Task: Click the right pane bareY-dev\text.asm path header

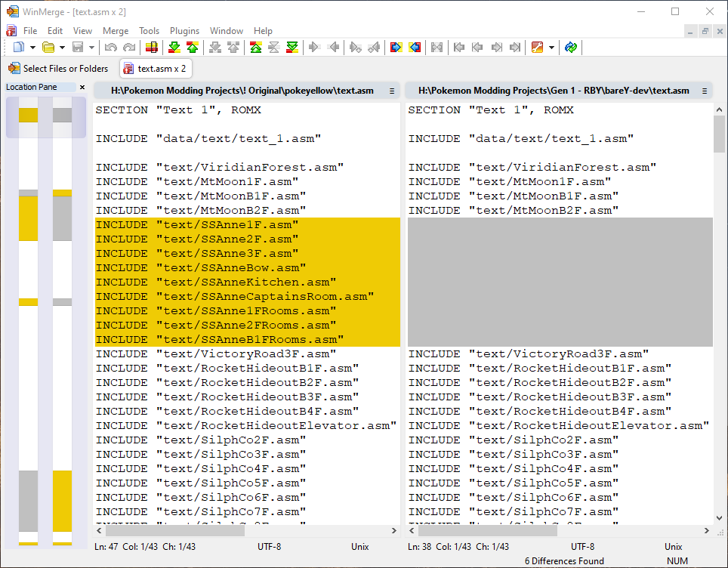Action: pos(554,91)
